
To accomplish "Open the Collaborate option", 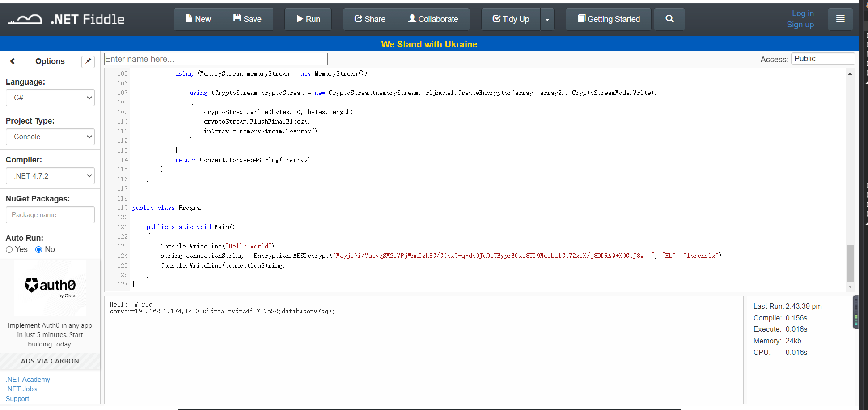I will [433, 19].
